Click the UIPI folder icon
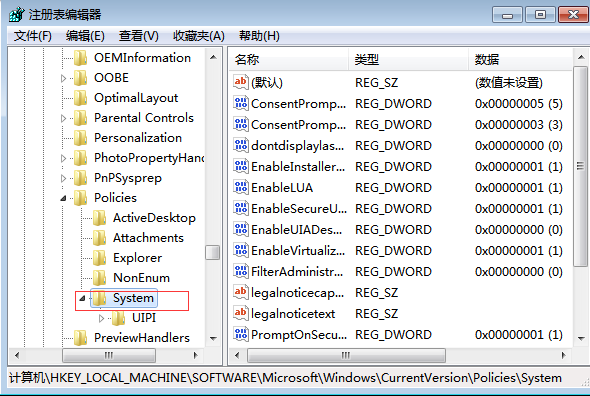Screen dimensions: 590x396 pos(119,318)
